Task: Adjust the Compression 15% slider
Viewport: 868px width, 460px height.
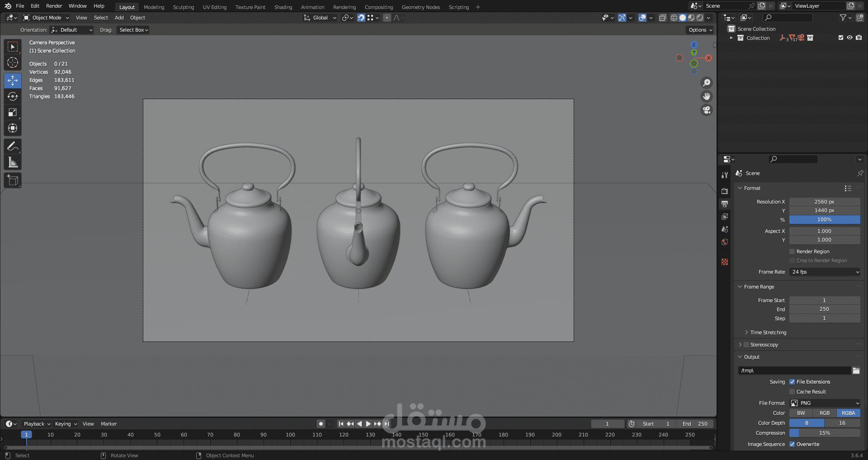Action: tap(825, 433)
